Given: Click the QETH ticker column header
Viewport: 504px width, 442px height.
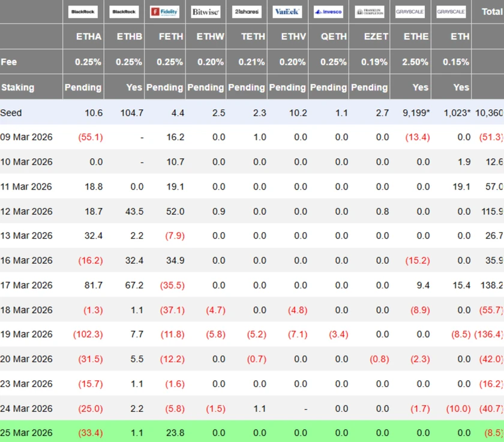Looking at the screenshot, I should point(334,37).
